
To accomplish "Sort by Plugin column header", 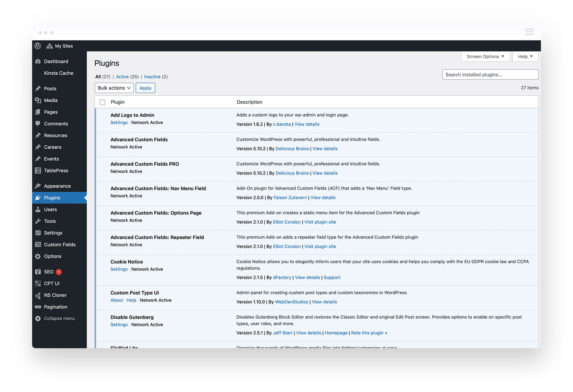I will tap(118, 102).
